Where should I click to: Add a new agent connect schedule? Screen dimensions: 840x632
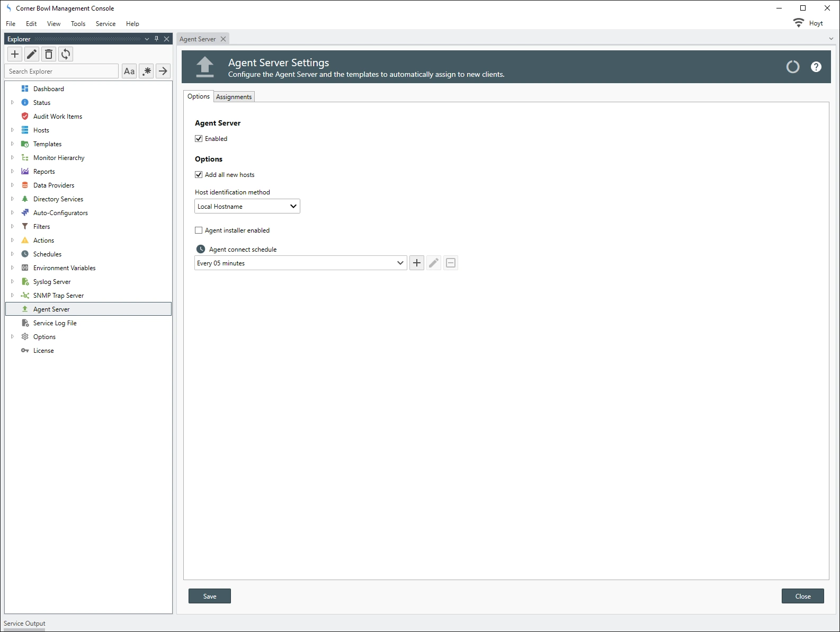[x=417, y=263]
